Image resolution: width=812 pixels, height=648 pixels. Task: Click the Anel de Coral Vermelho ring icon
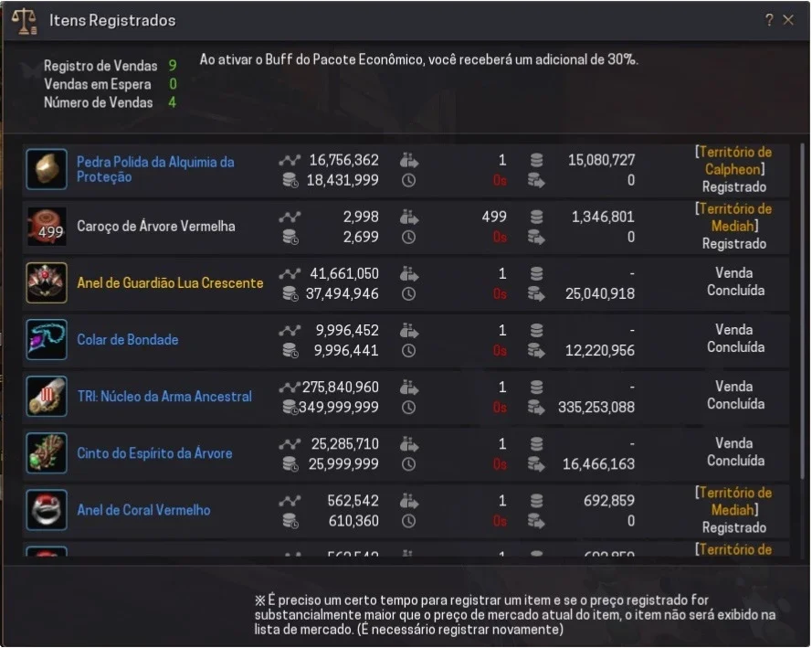tap(47, 510)
